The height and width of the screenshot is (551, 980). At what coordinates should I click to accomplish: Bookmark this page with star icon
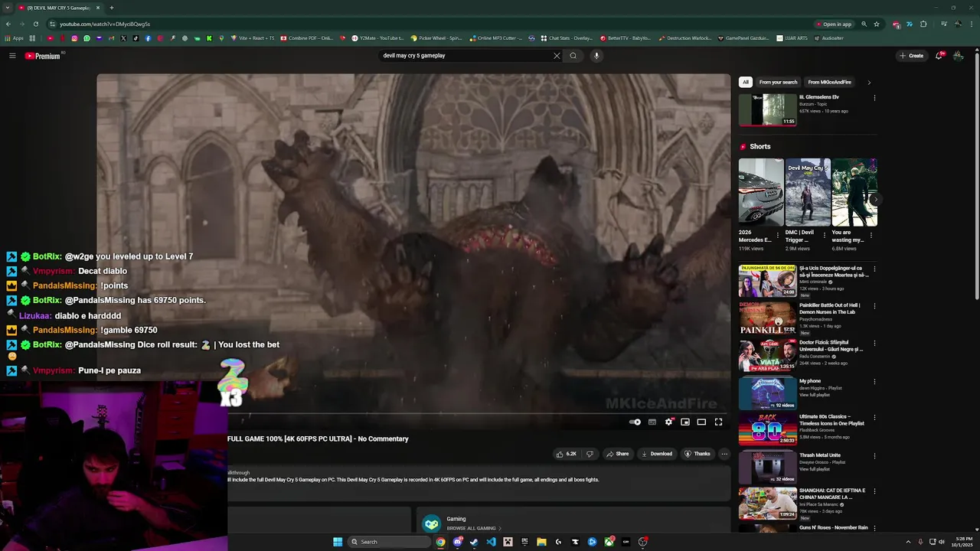(877, 24)
